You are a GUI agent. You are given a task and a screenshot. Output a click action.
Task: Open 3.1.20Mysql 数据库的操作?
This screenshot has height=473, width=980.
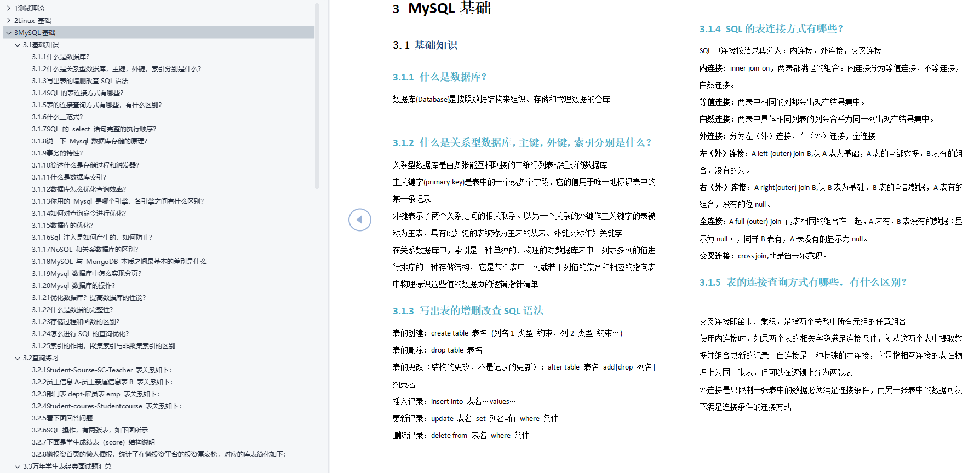coord(73,285)
